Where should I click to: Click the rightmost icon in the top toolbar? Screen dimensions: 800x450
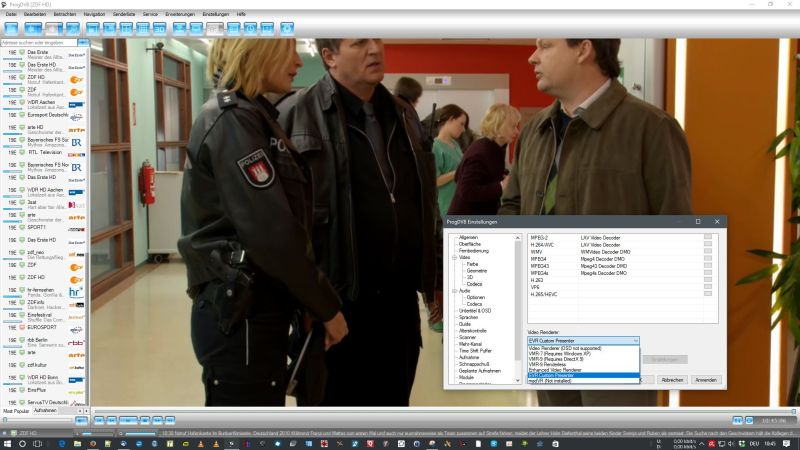point(287,28)
